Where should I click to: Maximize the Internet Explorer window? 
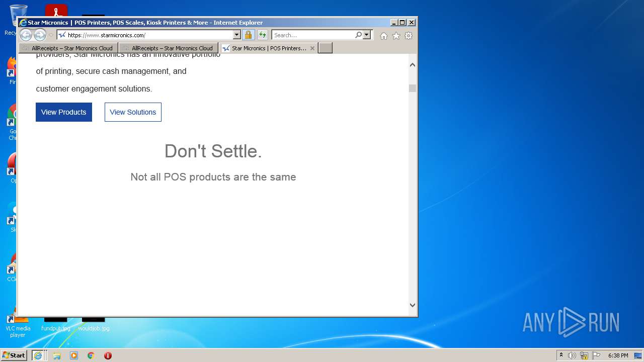[x=403, y=23]
